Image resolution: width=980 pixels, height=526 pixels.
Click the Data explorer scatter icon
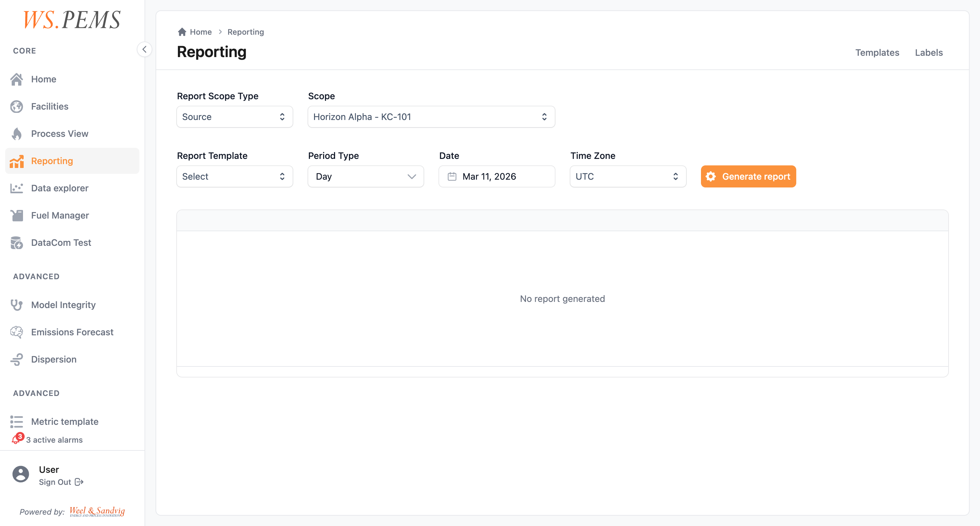point(17,188)
